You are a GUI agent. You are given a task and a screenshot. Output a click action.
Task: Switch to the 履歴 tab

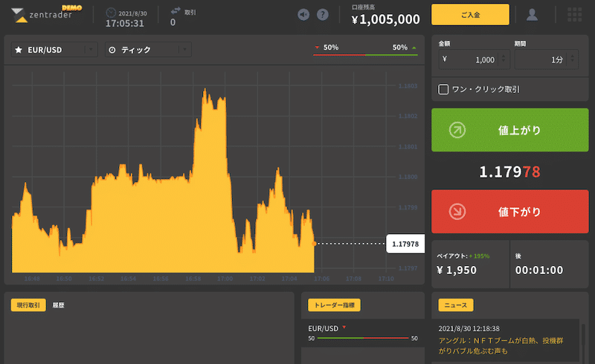[x=58, y=305]
